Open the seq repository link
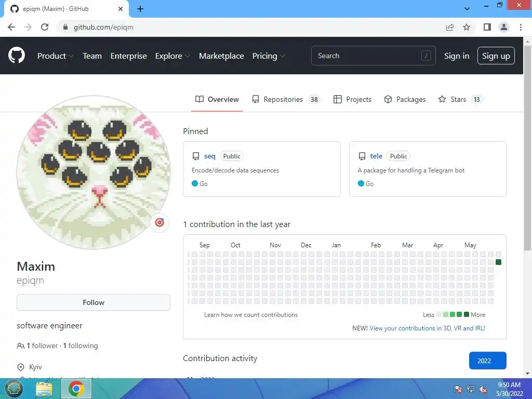Viewport: 532px width, 399px height. point(210,156)
